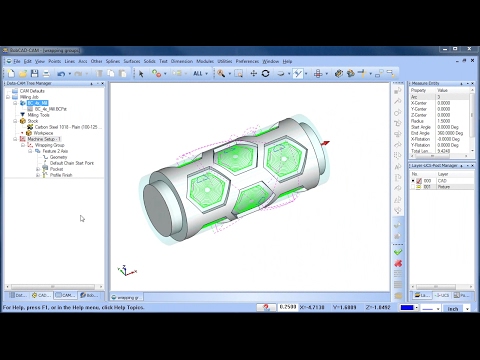The height and width of the screenshot is (360, 480).
Task: Switch to the CAM tree tab
Action: [65, 295]
